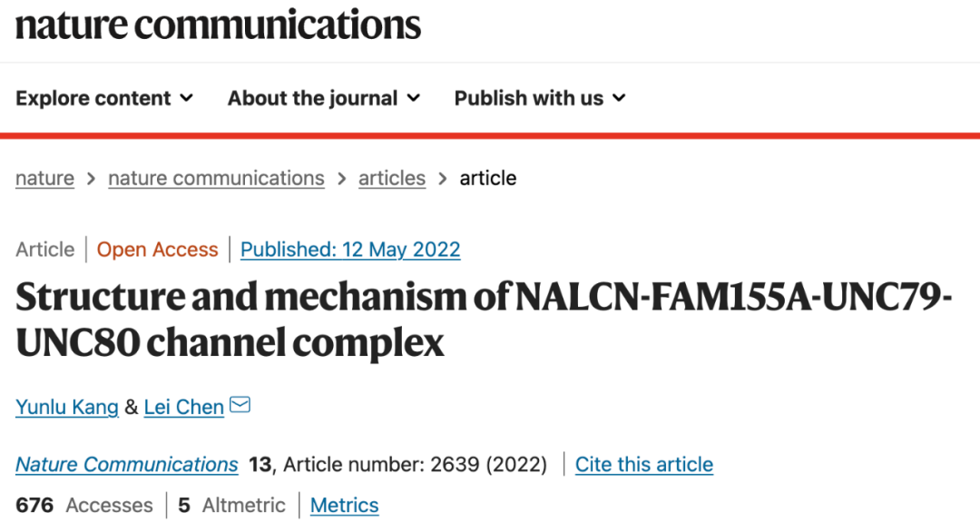Open the About the journal dropdown

pyautogui.click(x=323, y=98)
